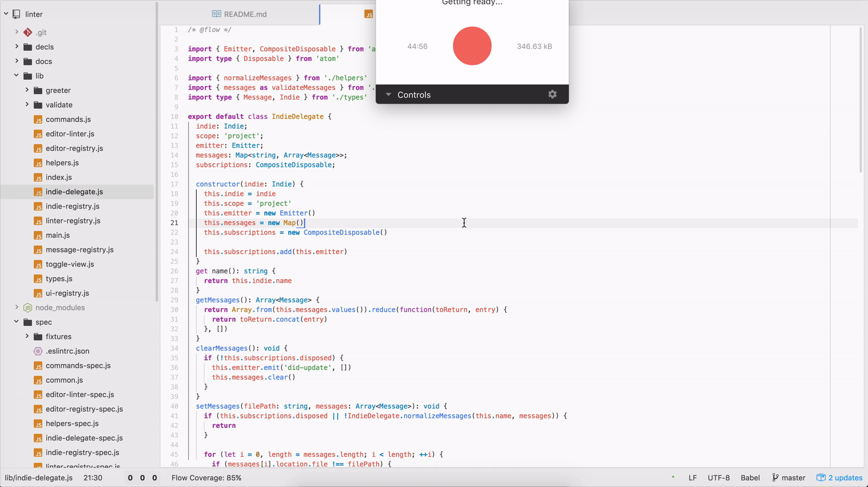Change the Babel grammar selector

[750, 478]
